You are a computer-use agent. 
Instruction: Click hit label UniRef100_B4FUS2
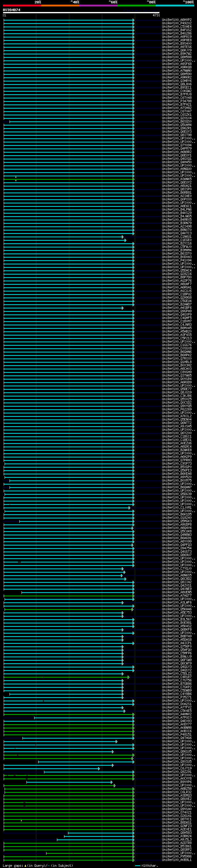[x=177, y=30]
